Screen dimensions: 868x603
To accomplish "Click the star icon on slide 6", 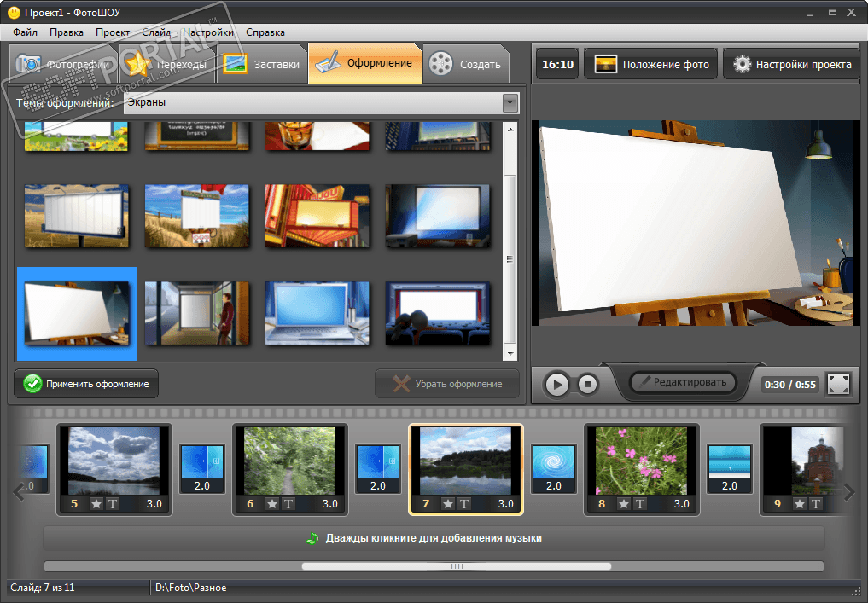I will point(271,503).
